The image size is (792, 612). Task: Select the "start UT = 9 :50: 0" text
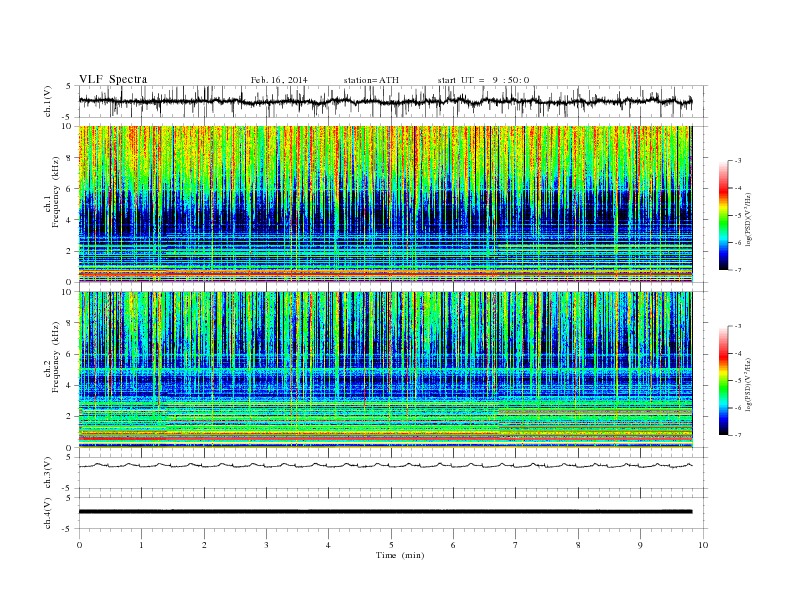tap(483, 80)
